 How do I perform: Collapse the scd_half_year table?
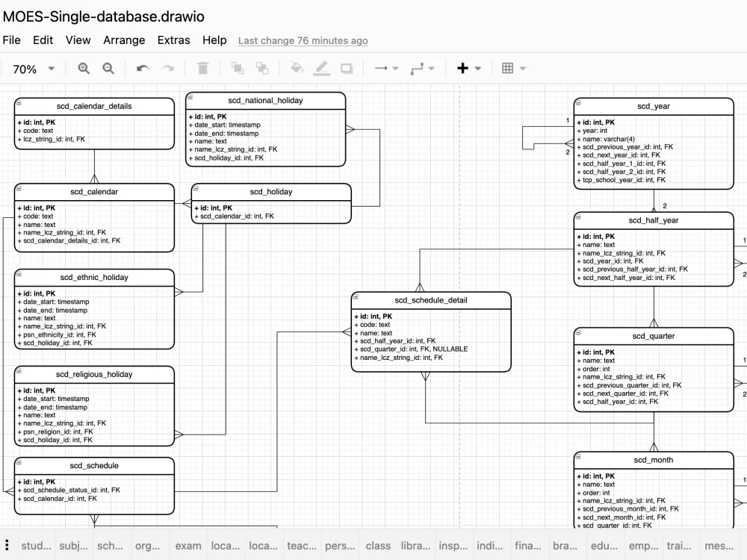[578, 217]
